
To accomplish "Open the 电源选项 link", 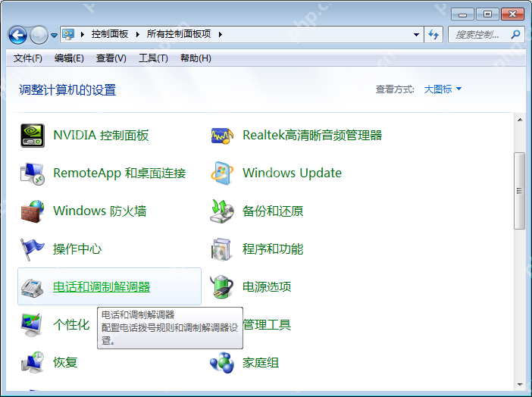I will (267, 287).
